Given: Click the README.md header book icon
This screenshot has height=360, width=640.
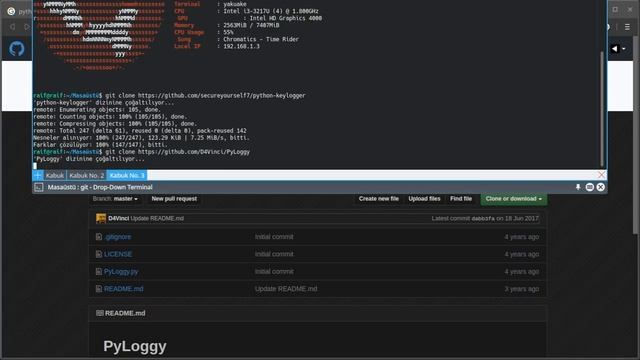Looking at the screenshot, I should [x=100, y=313].
